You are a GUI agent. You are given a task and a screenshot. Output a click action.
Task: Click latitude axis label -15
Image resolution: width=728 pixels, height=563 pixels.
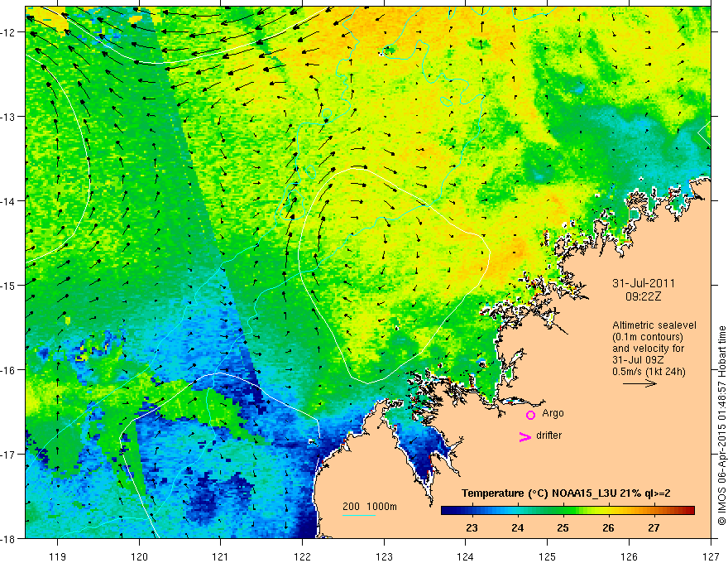pos(7,286)
